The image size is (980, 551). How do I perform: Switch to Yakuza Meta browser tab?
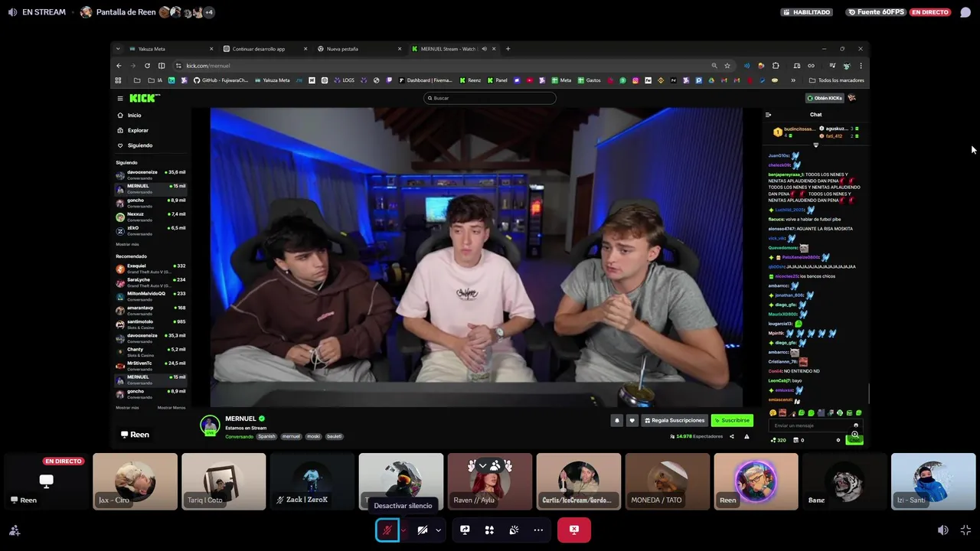pos(171,49)
